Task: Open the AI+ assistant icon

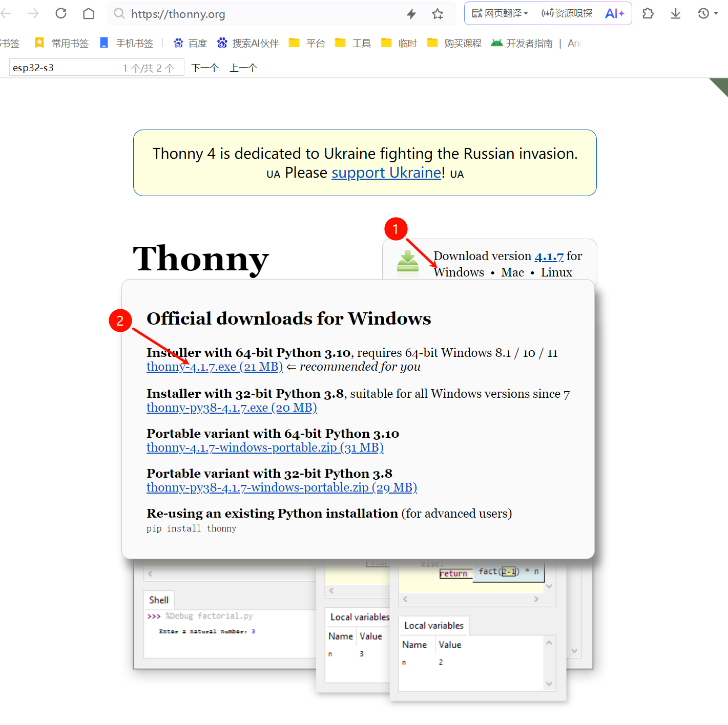Action: (615, 13)
